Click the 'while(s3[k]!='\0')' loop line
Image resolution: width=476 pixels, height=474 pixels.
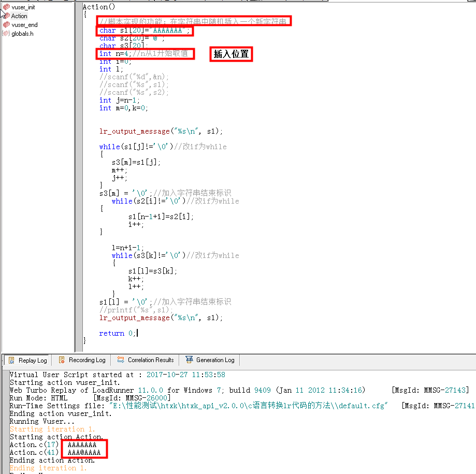point(175,255)
